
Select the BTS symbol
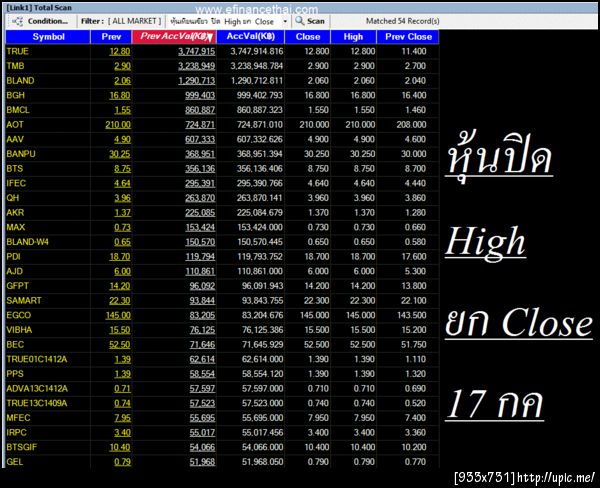pos(15,168)
